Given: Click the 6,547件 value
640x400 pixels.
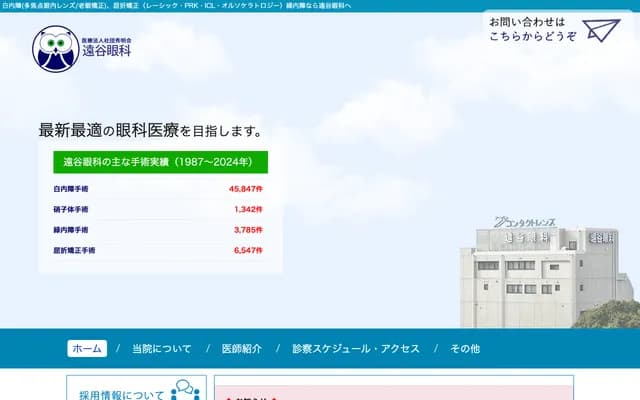Looking at the screenshot, I should (x=248, y=250).
